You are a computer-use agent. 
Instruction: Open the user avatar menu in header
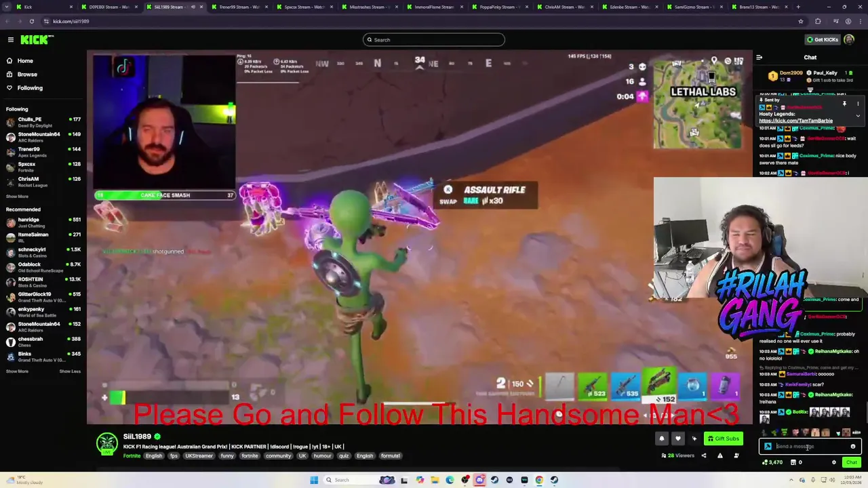click(850, 40)
